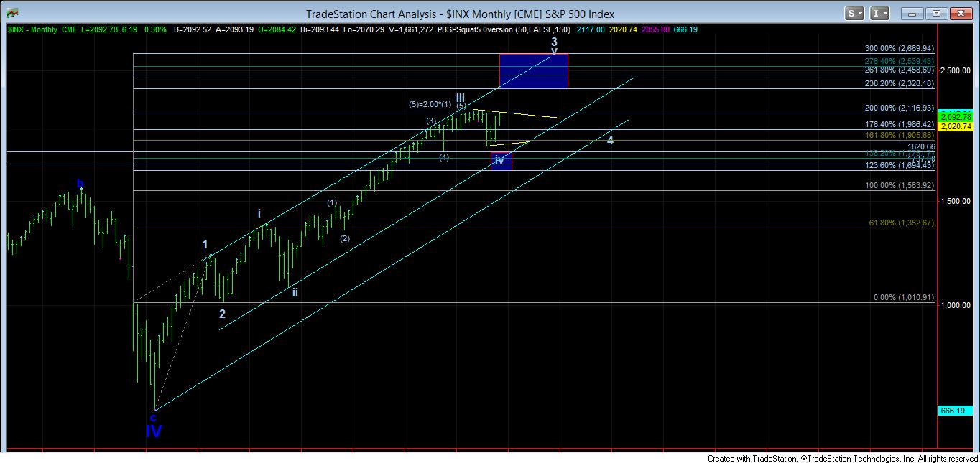Select the wave iii label above price bars
Screen dimensions: 980x463
(x=460, y=96)
